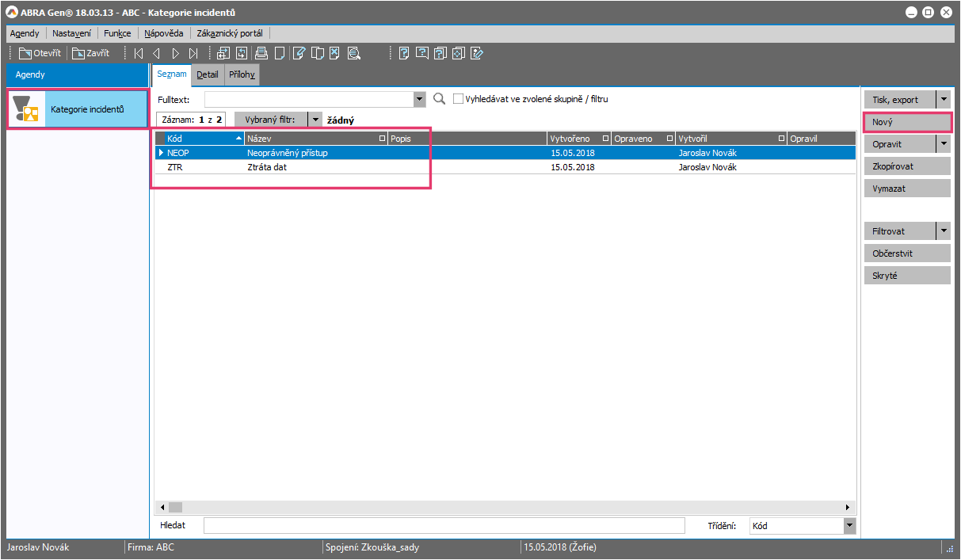Open the Třídění sort dropdown
Image resolution: width=961 pixels, height=560 pixels.
click(x=850, y=525)
